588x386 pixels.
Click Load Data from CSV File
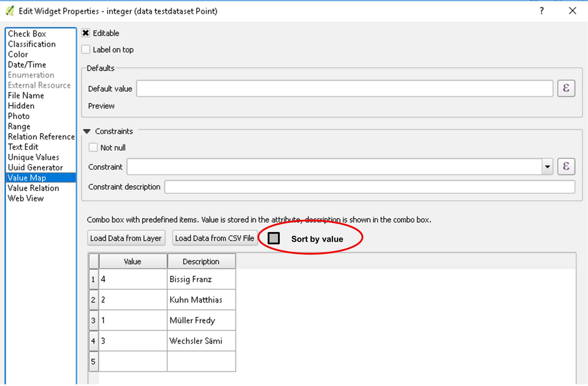214,238
